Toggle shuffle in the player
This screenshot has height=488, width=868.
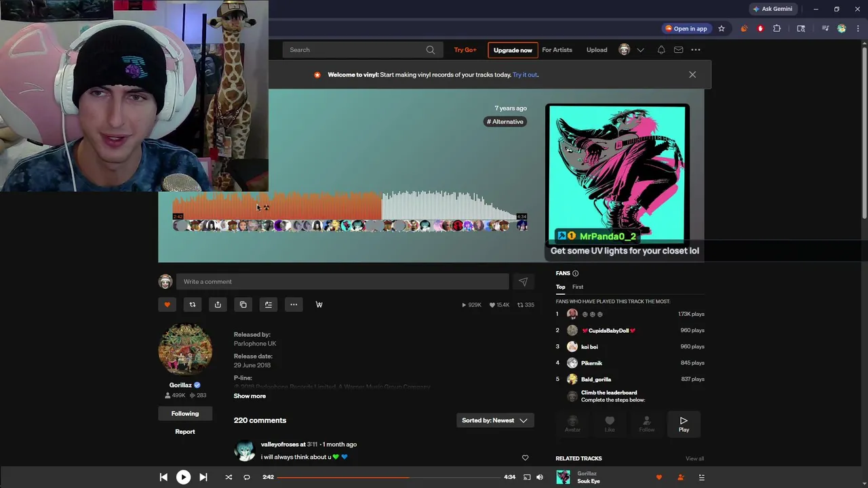[x=229, y=477]
